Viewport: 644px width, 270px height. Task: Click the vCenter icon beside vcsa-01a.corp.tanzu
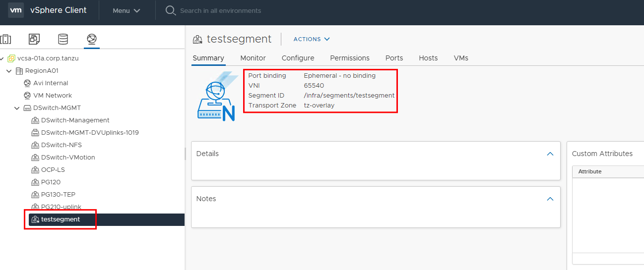point(11,58)
